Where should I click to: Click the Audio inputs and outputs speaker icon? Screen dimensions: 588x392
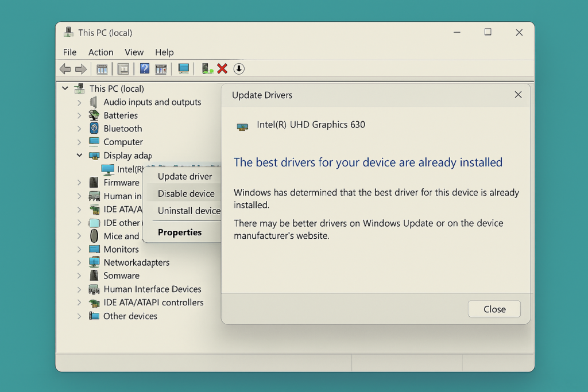[x=94, y=102]
